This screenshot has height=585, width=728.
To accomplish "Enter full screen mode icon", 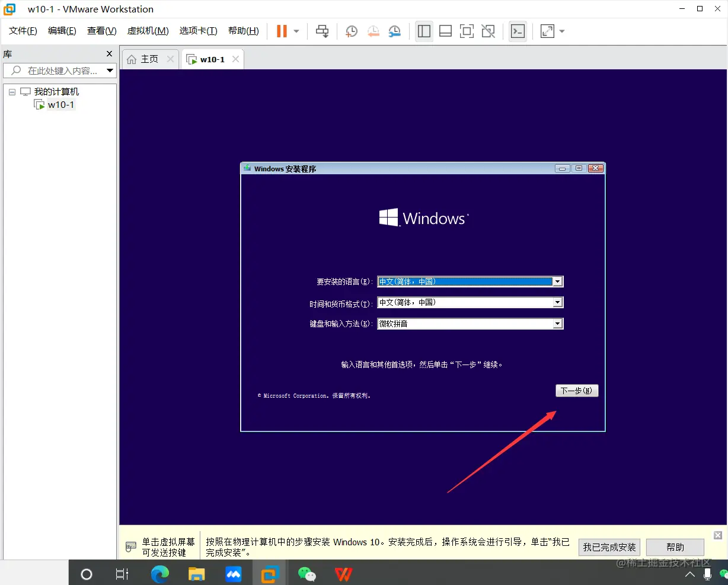I will click(x=467, y=31).
